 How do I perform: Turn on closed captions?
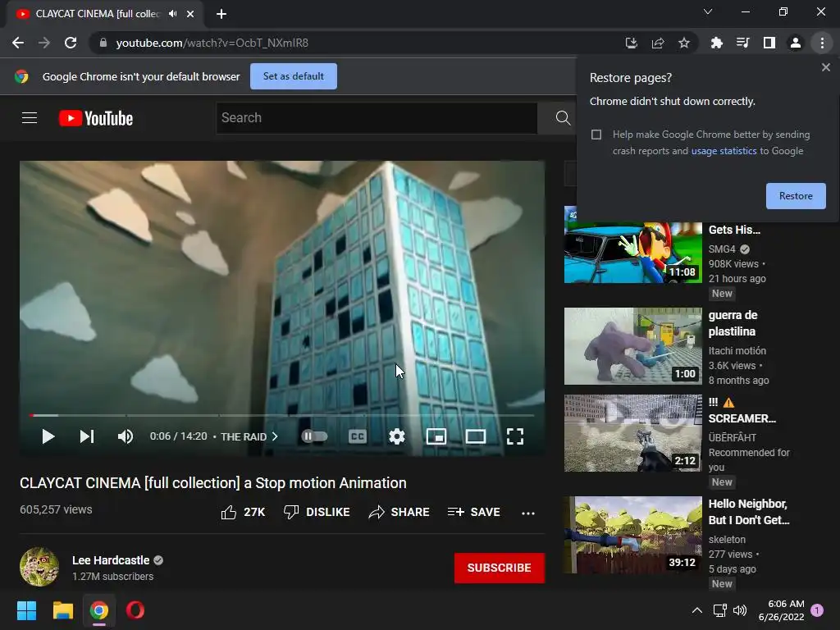358,436
